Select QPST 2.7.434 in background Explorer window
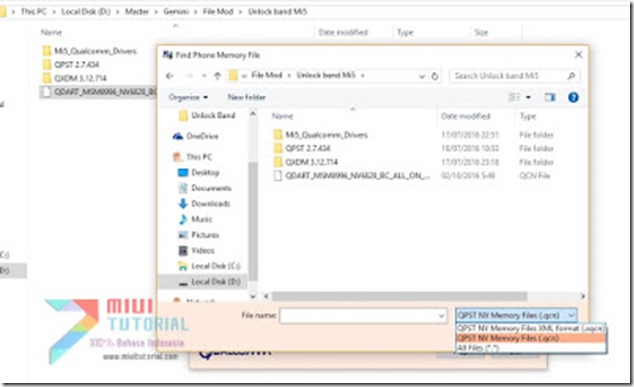 [71, 65]
